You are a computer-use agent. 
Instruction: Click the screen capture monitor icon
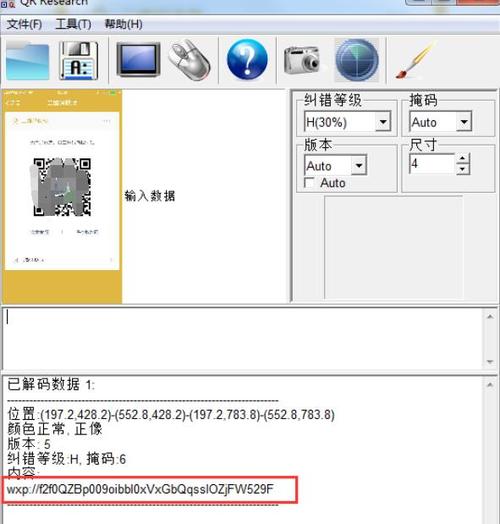click(138, 59)
